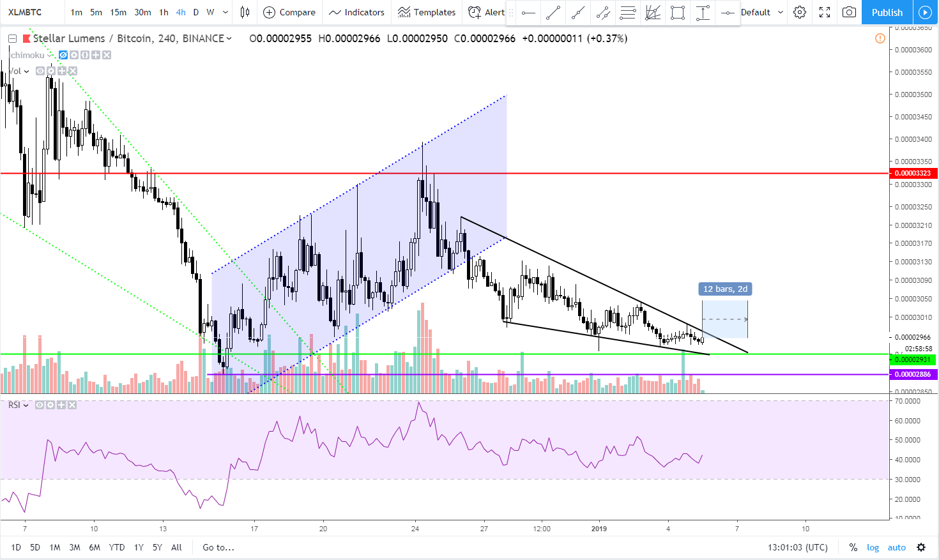Select the rectangle shape drawing tool

tap(678, 12)
